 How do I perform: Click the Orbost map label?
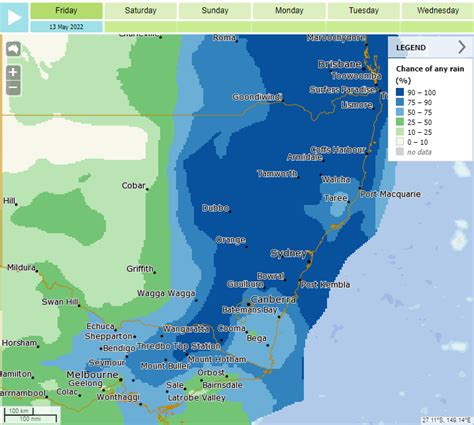pos(211,372)
